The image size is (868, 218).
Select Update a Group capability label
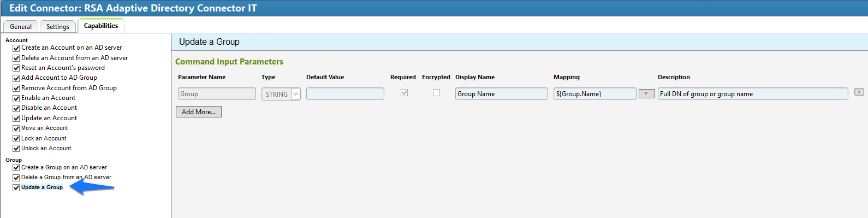pyautogui.click(x=42, y=187)
